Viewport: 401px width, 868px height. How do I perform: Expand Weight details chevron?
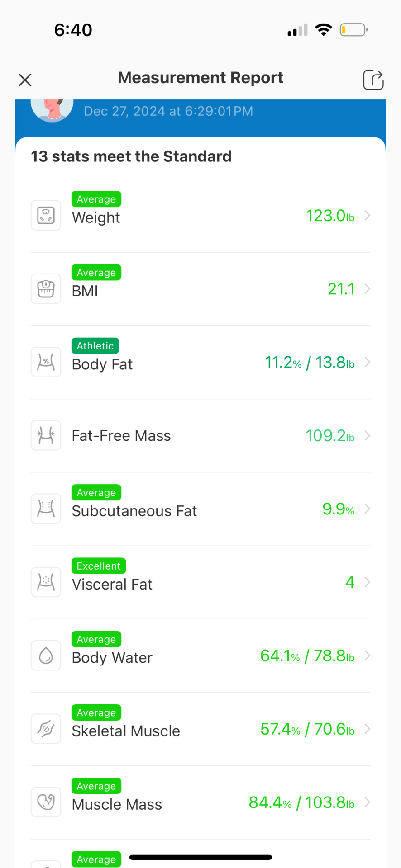pyautogui.click(x=368, y=216)
